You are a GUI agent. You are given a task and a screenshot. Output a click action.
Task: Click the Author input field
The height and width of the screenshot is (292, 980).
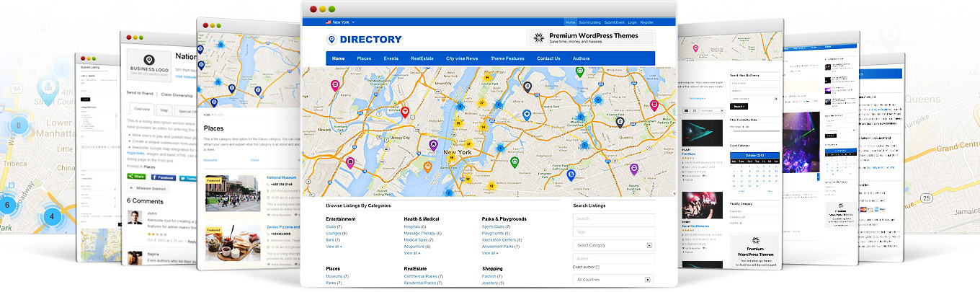click(614, 258)
